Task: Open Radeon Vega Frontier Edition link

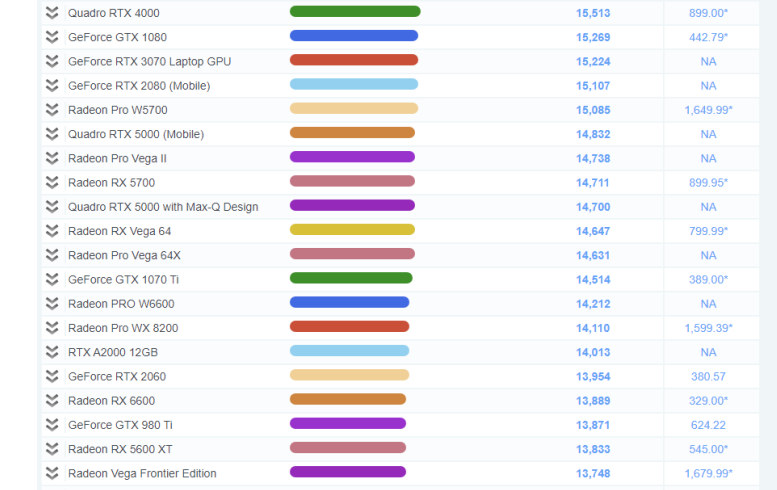Action: (142, 473)
